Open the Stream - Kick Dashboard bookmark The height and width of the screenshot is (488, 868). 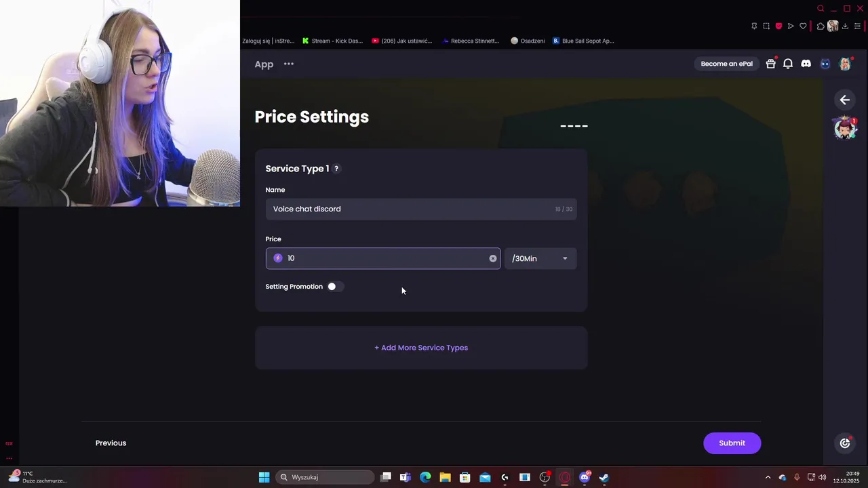coord(332,41)
